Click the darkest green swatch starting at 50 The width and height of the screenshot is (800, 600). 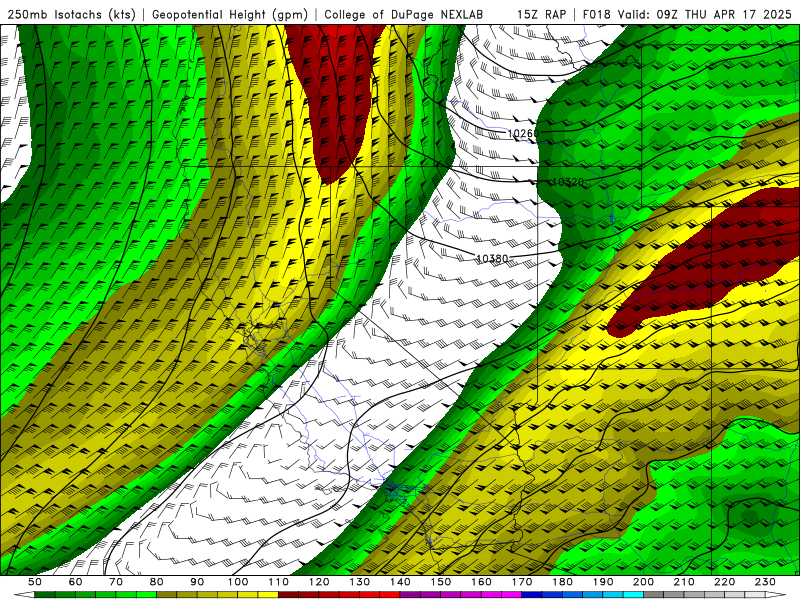click(x=44, y=594)
